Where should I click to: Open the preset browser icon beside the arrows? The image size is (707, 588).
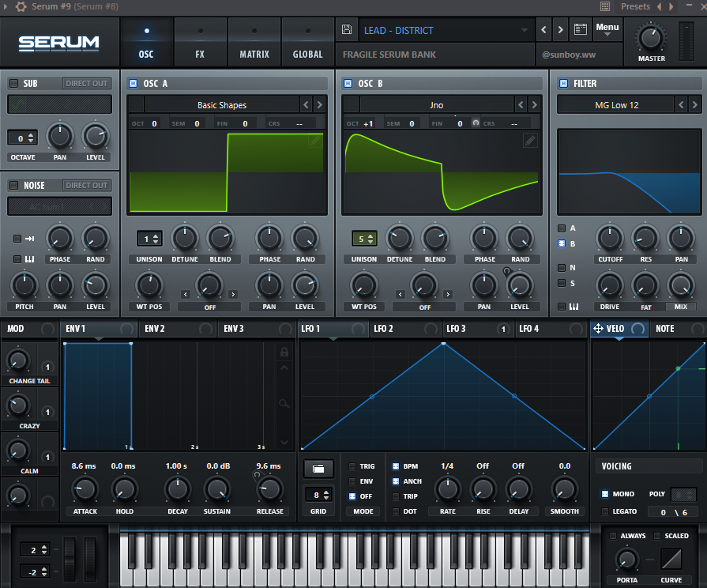coord(581,30)
